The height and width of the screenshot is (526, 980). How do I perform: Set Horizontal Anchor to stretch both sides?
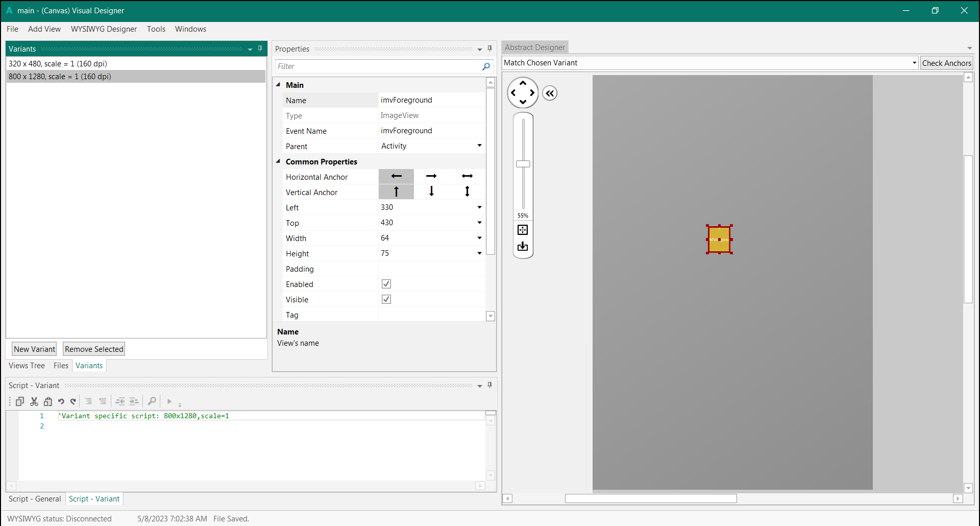click(467, 176)
